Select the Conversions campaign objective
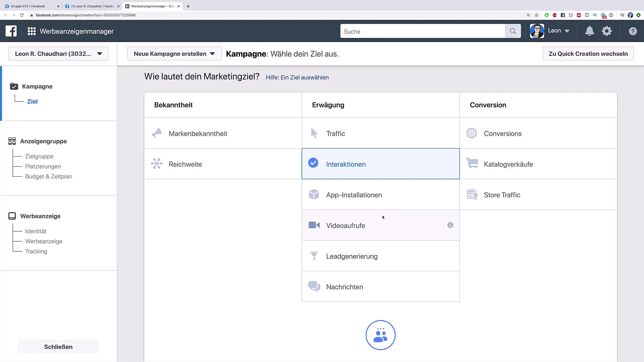This screenshot has height=362, width=644. click(x=503, y=133)
